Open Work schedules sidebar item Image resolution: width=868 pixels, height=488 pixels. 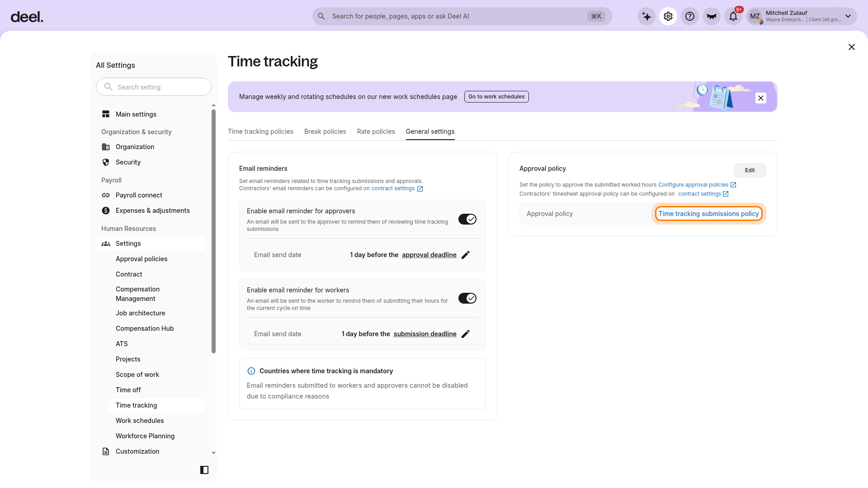click(x=156, y=421)
